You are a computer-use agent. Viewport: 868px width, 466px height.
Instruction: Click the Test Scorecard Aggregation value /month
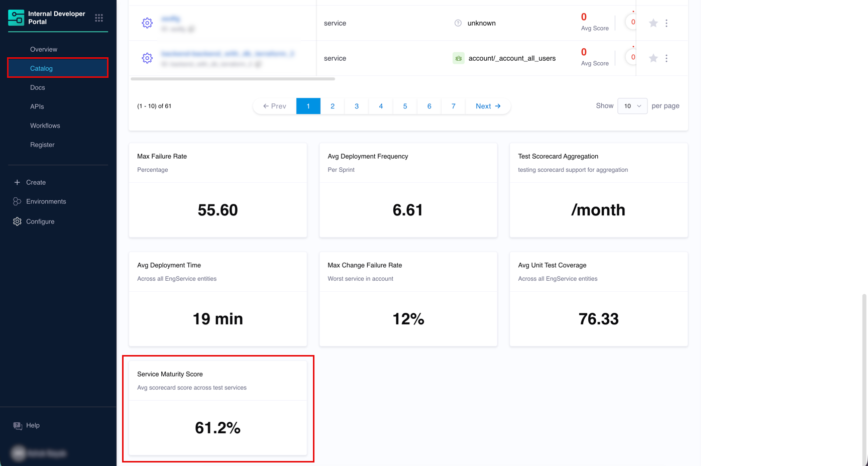click(598, 210)
